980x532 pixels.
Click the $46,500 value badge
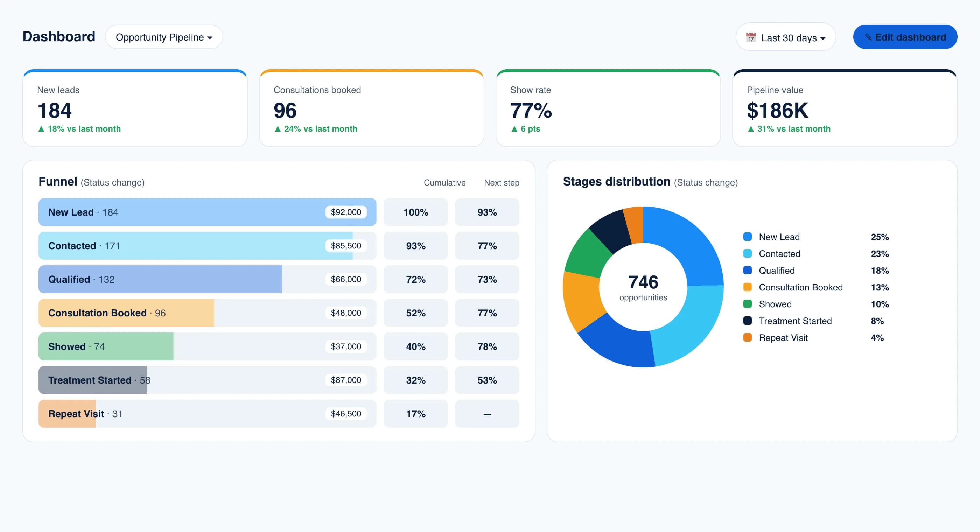click(x=346, y=414)
